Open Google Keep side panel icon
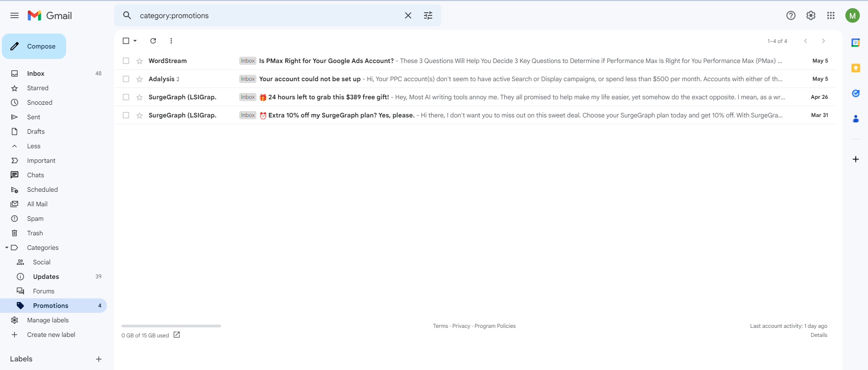868x370 pixels. click(x=856, y=68)
